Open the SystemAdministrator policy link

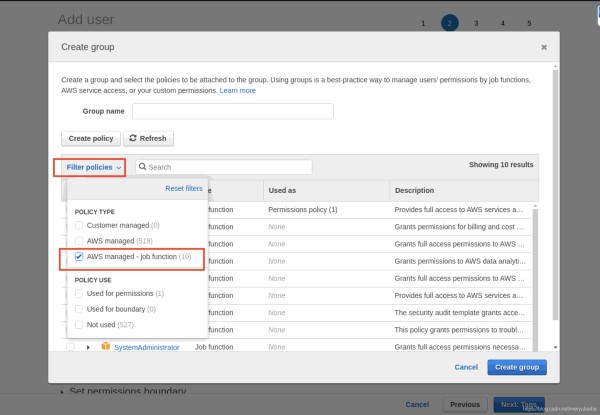[x=147, y=347]
